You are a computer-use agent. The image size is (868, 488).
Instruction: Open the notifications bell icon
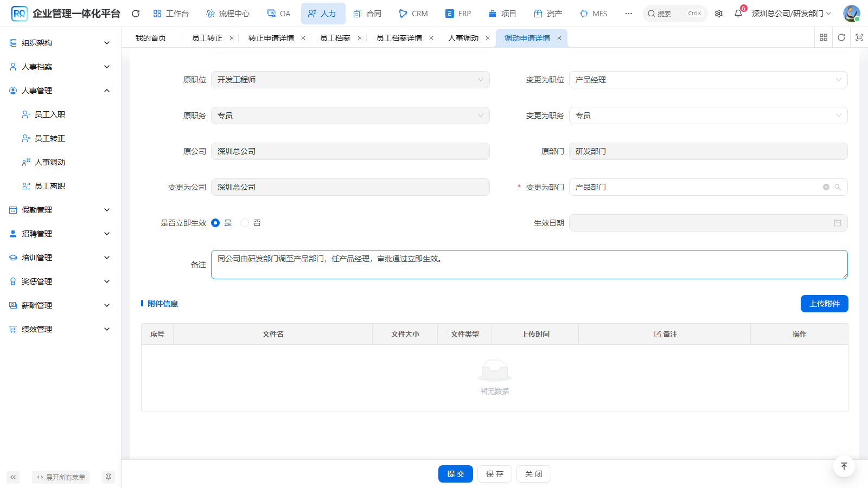coord(738,14)
